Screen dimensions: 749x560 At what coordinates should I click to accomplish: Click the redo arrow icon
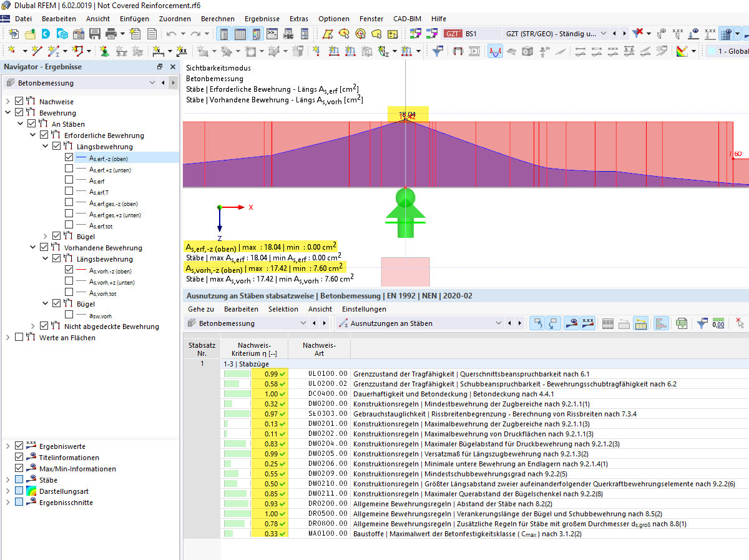point(196,33)
